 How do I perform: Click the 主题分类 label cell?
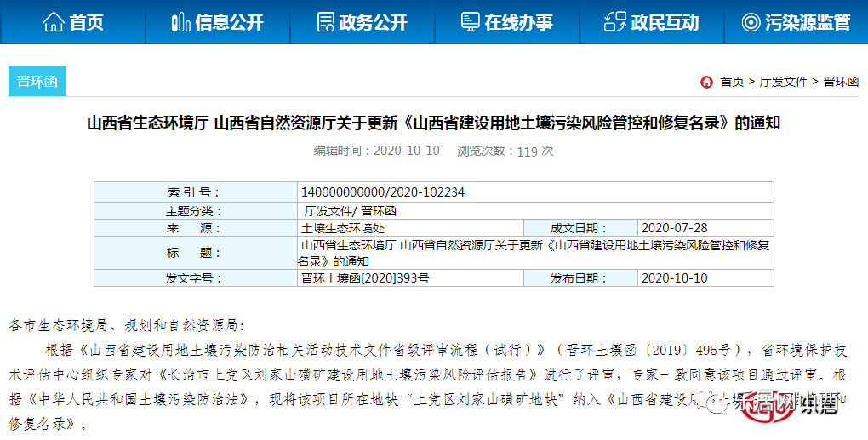coord(196,211)
